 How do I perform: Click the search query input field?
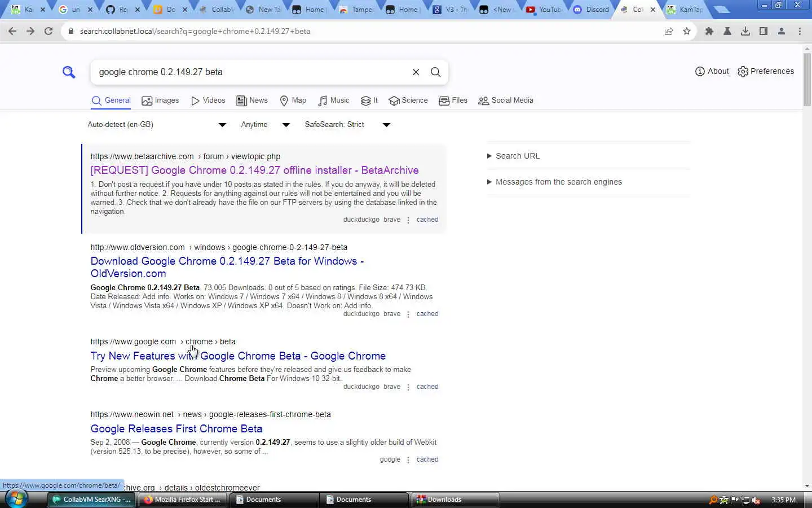tap(251, 72)
